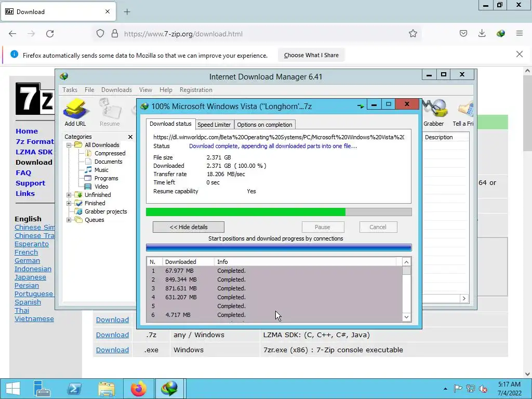Open the File menu in IDM
This screenshot has width=532, height=399.
pos(89,90)
